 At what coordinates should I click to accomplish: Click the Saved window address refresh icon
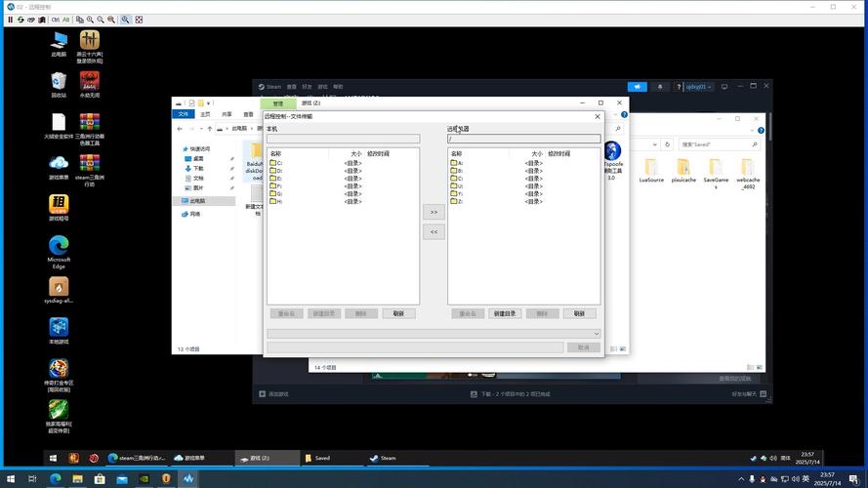pyautogui.click(x=668, y=144)
